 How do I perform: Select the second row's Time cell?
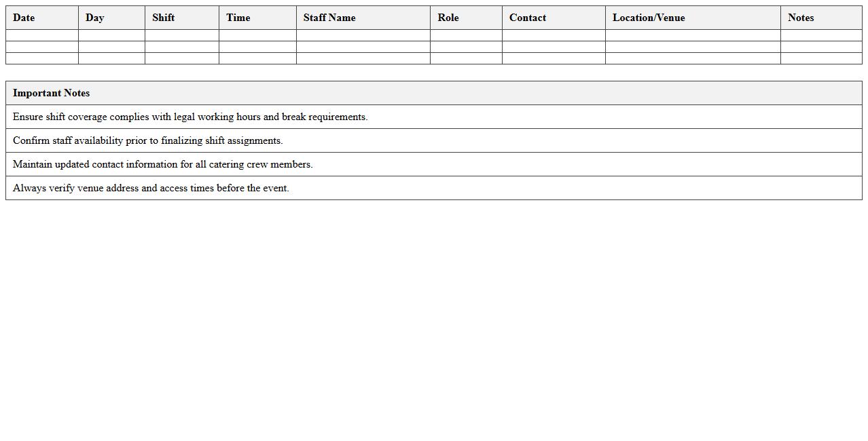tap(257, 47)
